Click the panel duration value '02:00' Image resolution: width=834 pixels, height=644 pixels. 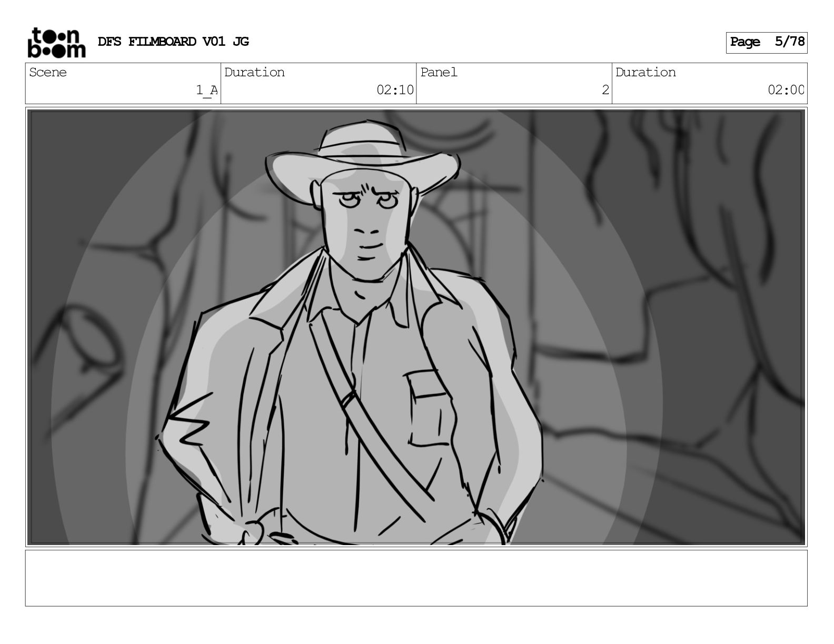786,90
